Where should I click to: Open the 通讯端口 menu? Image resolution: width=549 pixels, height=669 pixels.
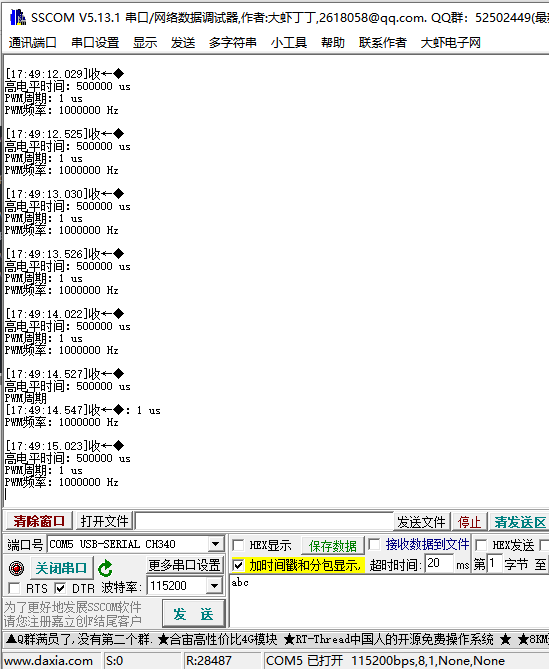point(32,43)
